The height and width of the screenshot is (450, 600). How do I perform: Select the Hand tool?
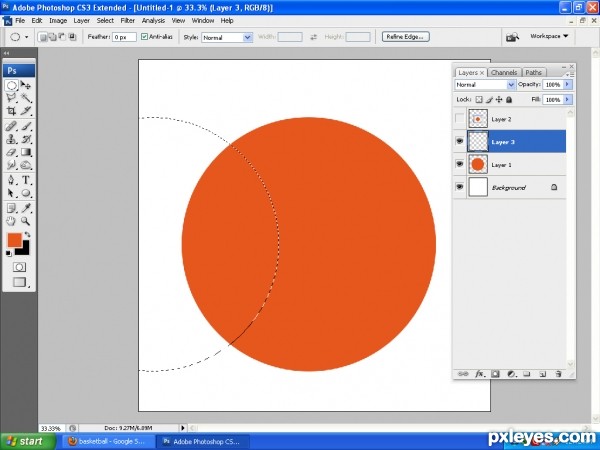(x=11, y=221)
